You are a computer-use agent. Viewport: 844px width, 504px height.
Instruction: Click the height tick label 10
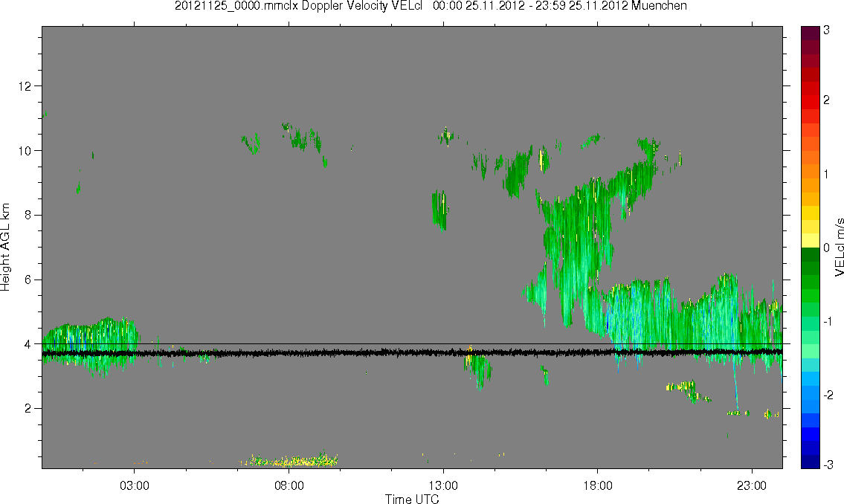coord(25,151)
